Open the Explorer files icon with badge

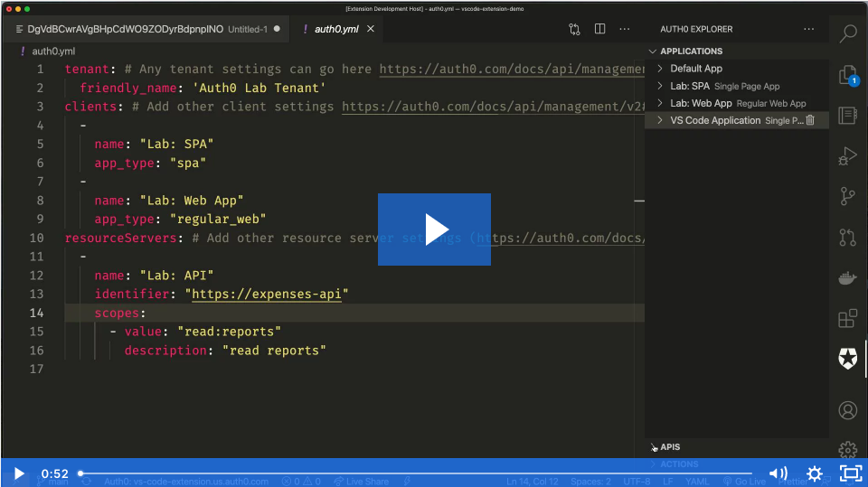848,75
